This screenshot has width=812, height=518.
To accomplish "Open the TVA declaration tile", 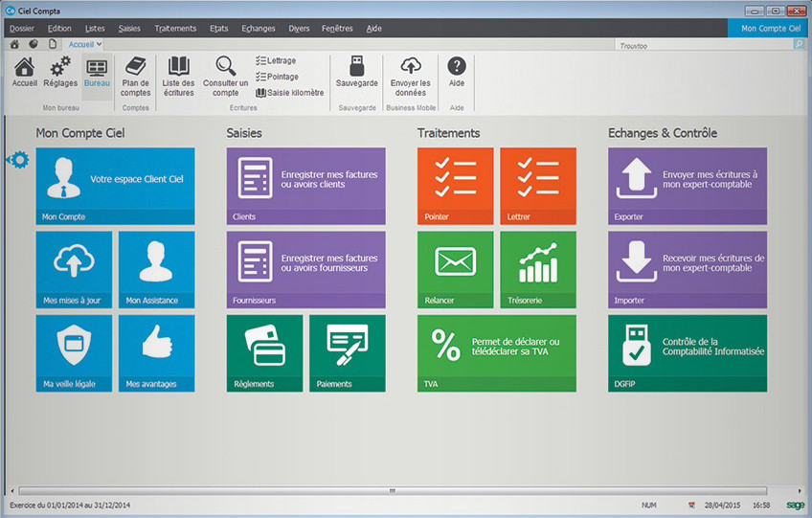I will tap(497, 353).
